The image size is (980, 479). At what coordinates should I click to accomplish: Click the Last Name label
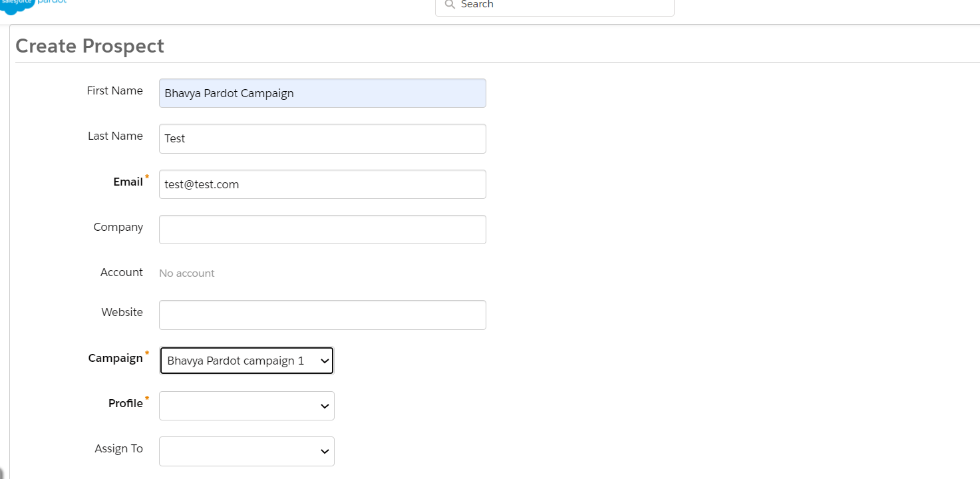(x=116, y=136)
